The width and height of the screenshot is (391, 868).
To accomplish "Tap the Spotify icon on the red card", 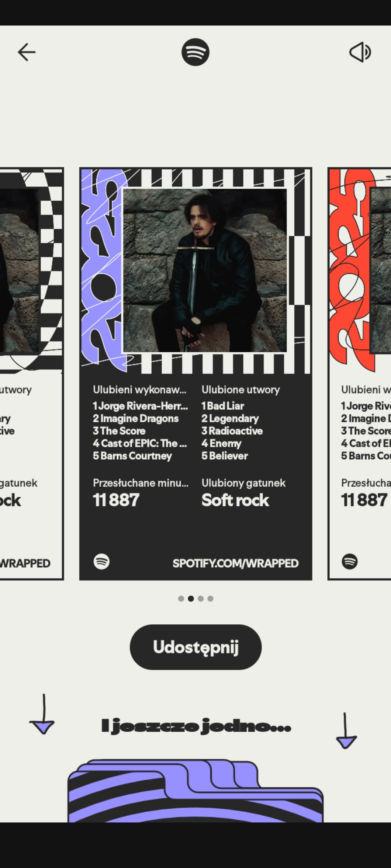I will tap(350, 562).
